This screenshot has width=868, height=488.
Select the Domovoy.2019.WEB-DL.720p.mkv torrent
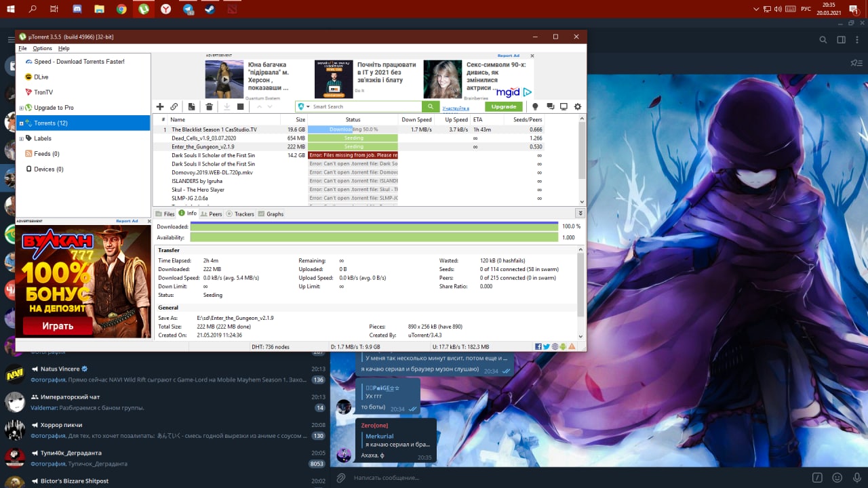[x=349, y=172]
